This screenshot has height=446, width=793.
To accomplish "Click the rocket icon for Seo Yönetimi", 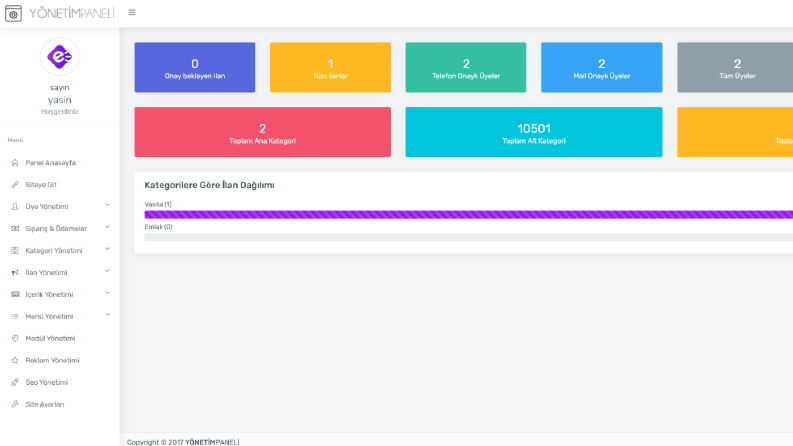I will [x=15, y=382].
